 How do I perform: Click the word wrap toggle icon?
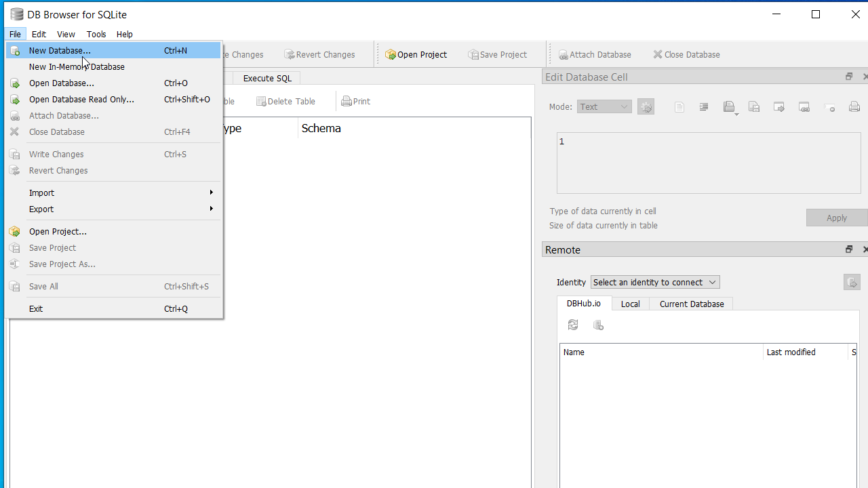829,106
